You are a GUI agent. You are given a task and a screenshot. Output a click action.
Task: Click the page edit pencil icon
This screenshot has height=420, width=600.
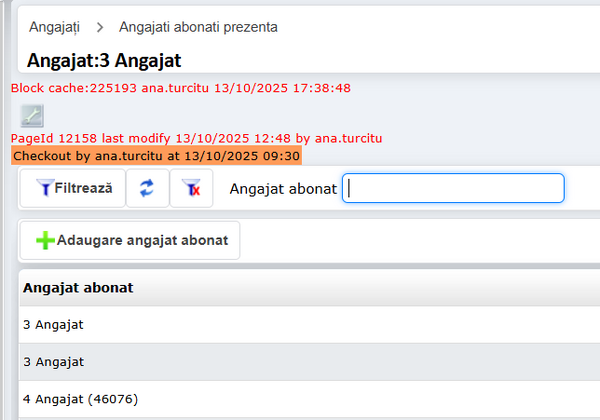tap(32, 115)
